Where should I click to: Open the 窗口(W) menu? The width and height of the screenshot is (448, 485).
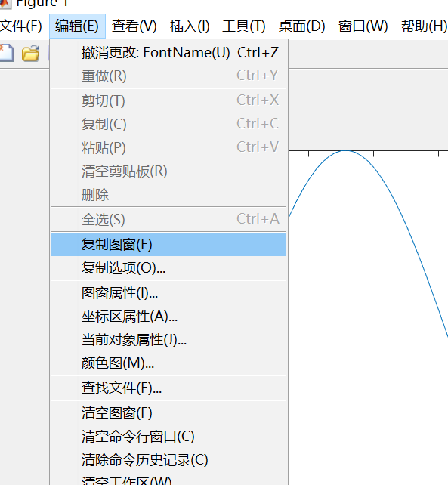click(363, 26)
